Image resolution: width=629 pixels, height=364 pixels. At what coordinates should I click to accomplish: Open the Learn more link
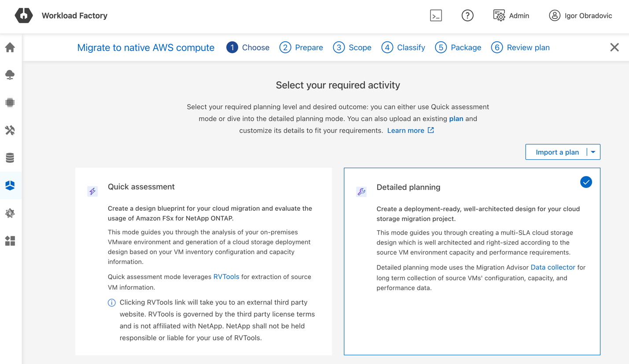click(x=406, y=130)
